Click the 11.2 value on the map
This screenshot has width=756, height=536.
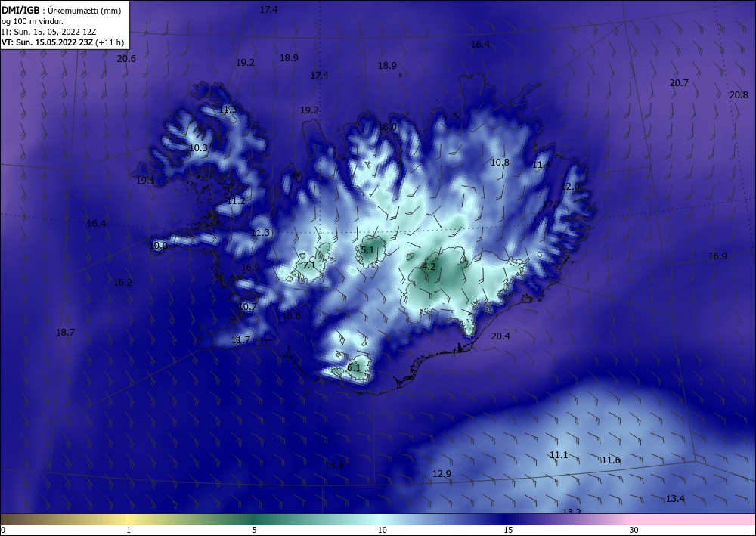point(236,201)
